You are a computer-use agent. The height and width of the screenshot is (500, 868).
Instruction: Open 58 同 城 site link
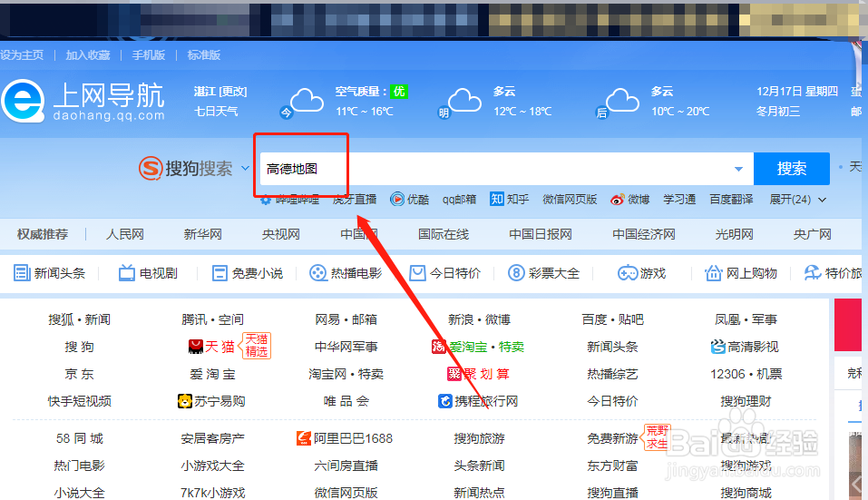79,438
